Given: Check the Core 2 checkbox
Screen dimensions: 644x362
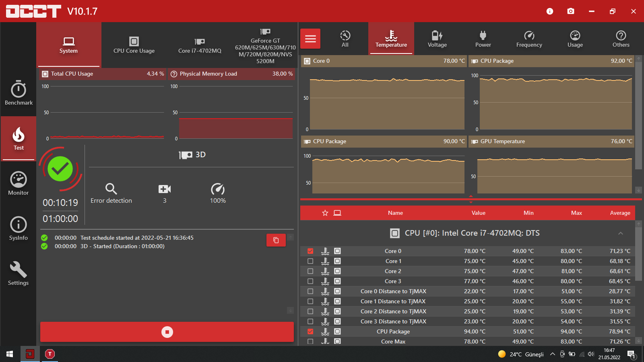Looking at the screenshot, I should point(310,271).
